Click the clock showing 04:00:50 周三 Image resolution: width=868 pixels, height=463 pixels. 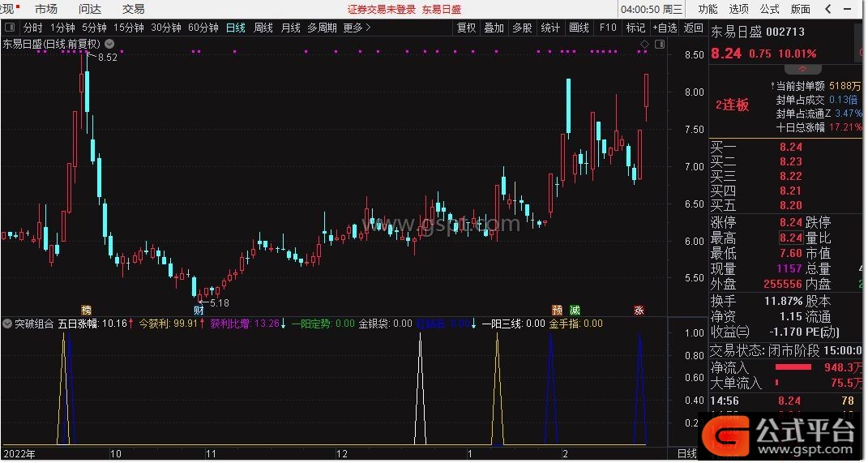[x=652, y=10]
